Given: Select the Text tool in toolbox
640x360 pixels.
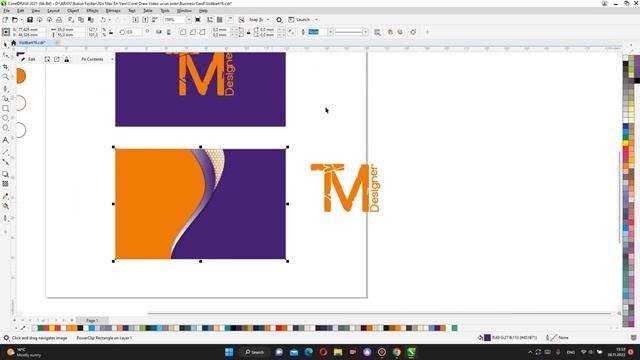Looking at the screenshot, I should click(5, 140).
